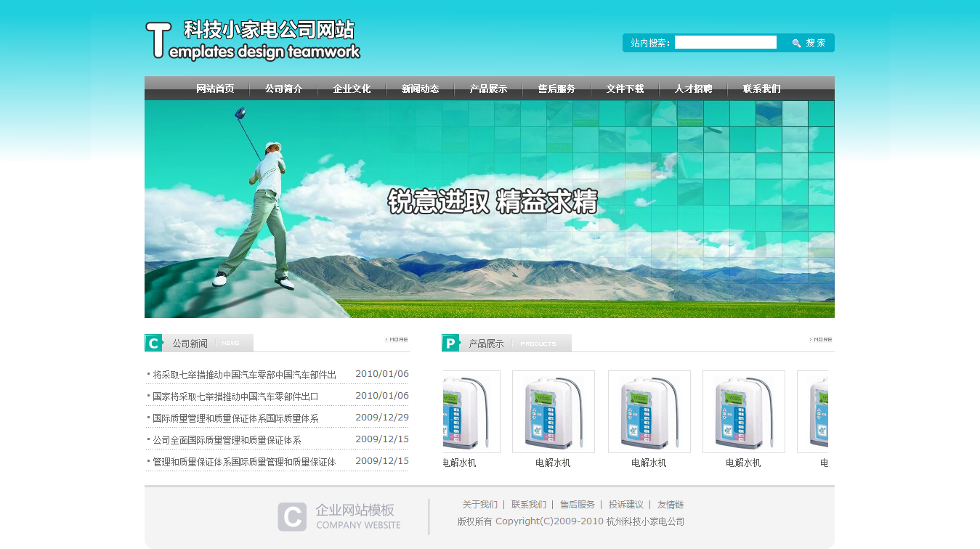Click the second 电解水机 product thumbnail

pos(554,412)
